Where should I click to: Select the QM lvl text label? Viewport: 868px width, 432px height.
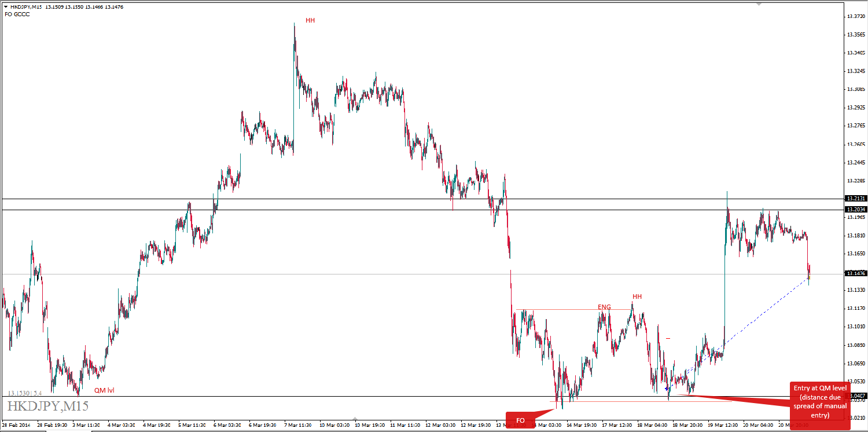click(x=104, y=390)
